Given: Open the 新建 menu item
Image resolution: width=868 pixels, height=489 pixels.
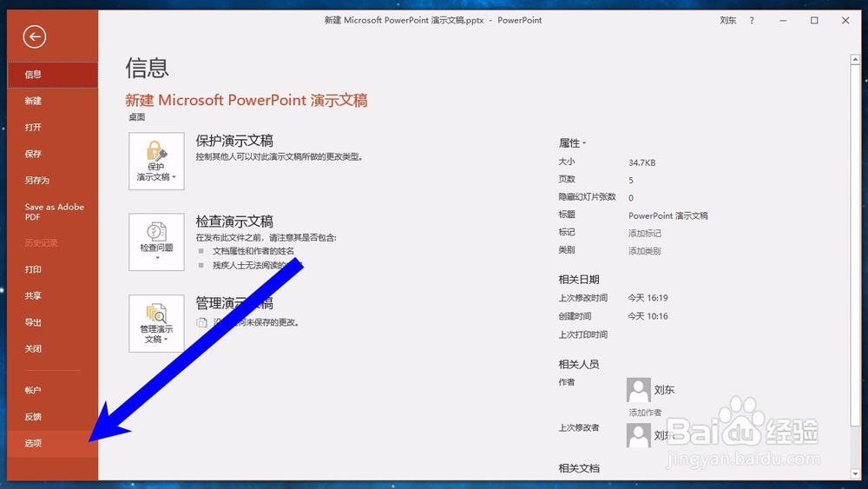Looking at the screenshot, I should (x=53, y=101).
